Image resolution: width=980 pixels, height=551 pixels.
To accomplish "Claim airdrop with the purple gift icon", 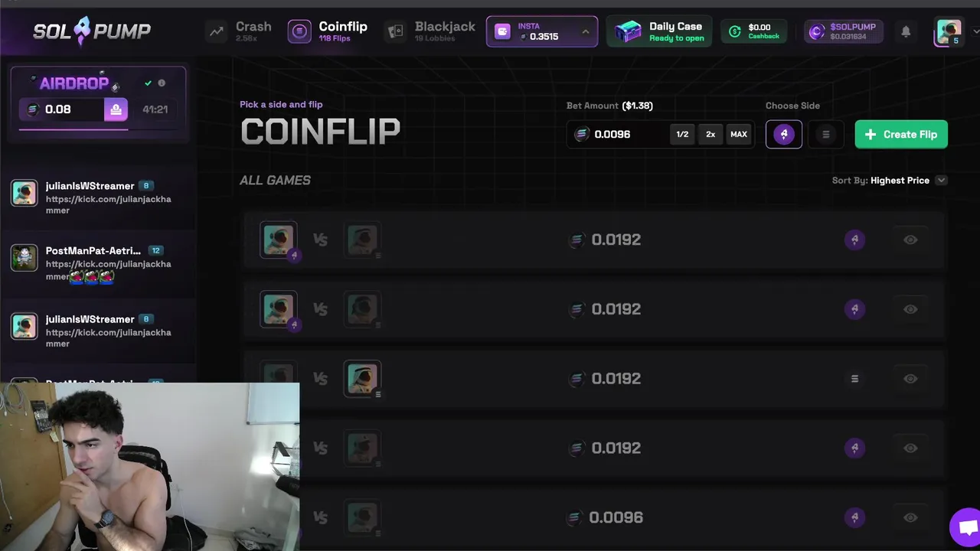I will point(116,109).
